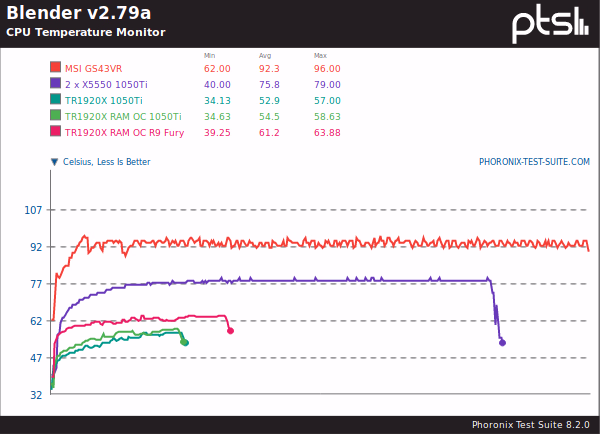The width and height of the screenshot is (600, 434).
Task: Click the green TR1920X RAM OC 1050Ti swatch
Action: tap(56, 116)
